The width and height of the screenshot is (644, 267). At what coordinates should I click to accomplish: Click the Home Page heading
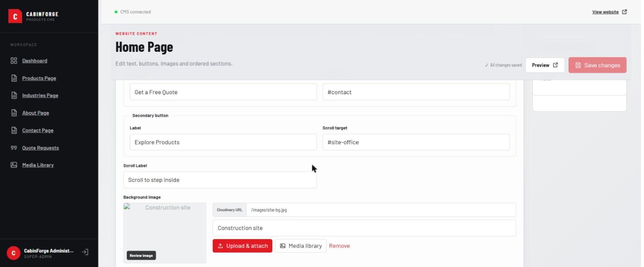144,47
